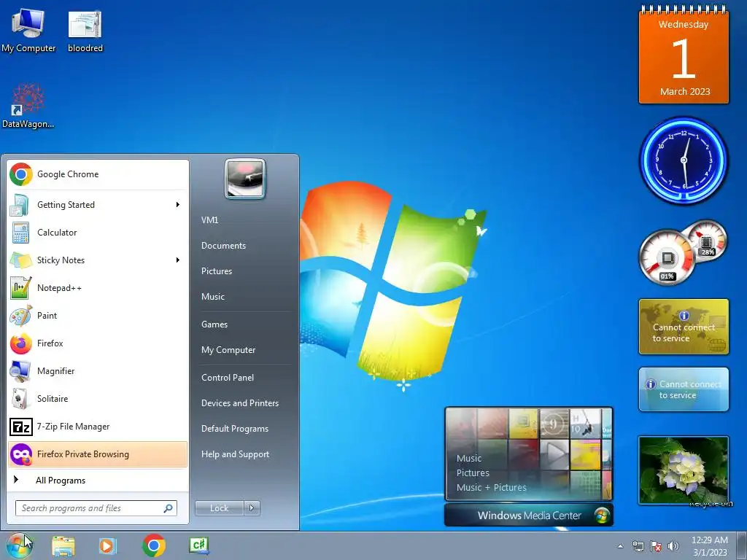The width and height of the screenshot is (747, 560).
Task: Open Chrome from the taskbar
Action: coord(153,545)
